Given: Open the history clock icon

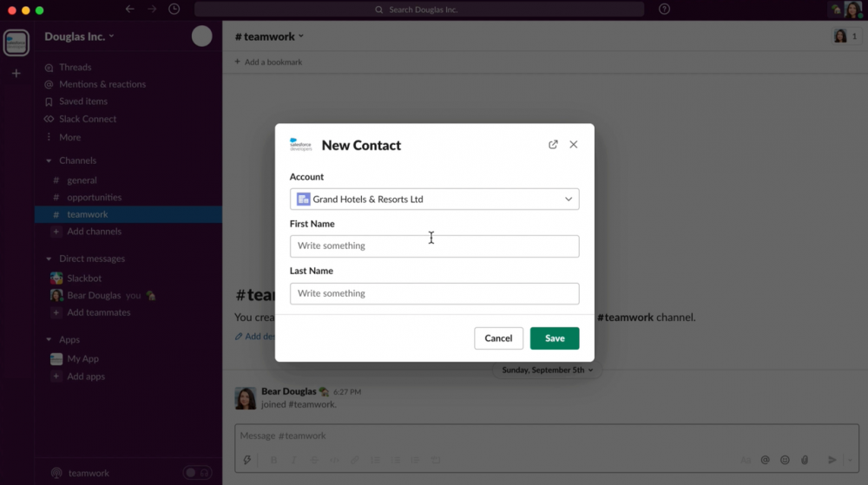Looking at the screenshot, I should (174, 10).
